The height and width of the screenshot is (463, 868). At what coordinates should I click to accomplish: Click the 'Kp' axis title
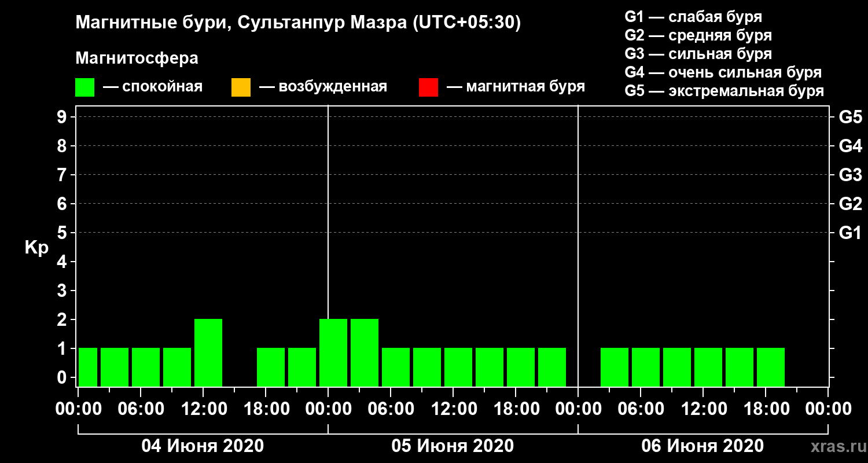click(x=36, y=247)
